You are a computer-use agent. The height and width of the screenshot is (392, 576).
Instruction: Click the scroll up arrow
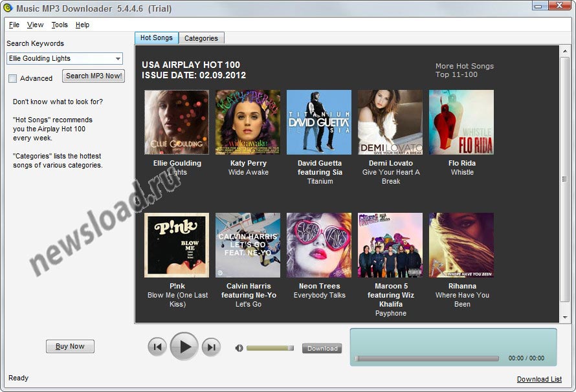pos(564,51)
